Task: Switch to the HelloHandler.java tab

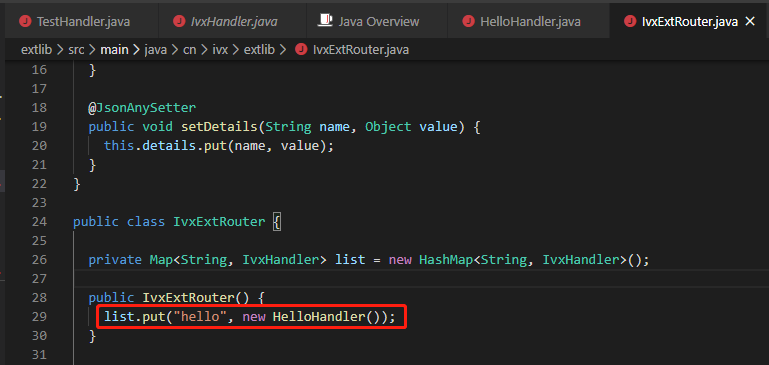Action: point(529,22)
